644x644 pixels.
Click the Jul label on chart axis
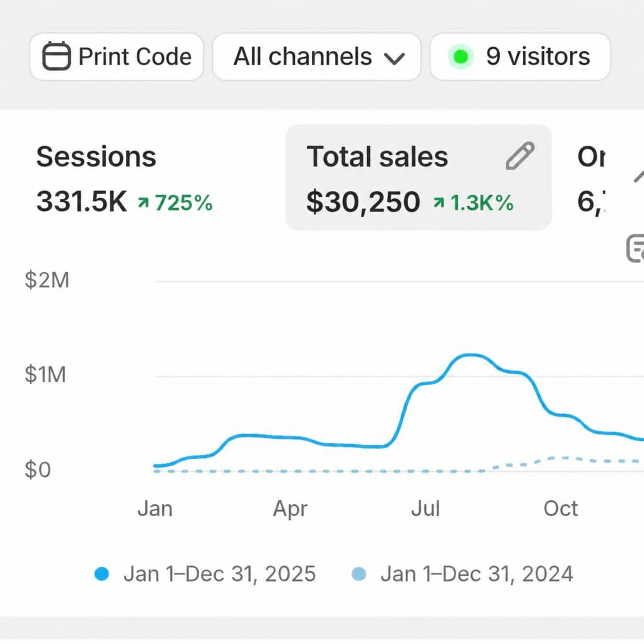click(425, 508)
